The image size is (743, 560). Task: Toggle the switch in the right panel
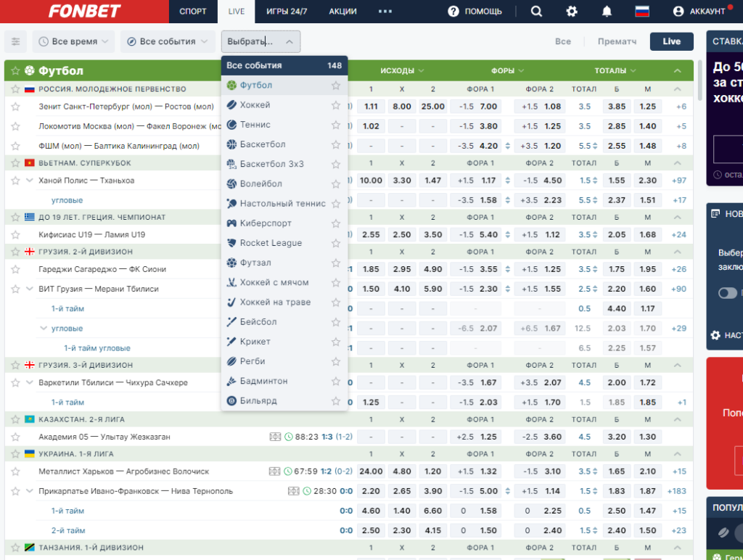[x=727, y=293]
